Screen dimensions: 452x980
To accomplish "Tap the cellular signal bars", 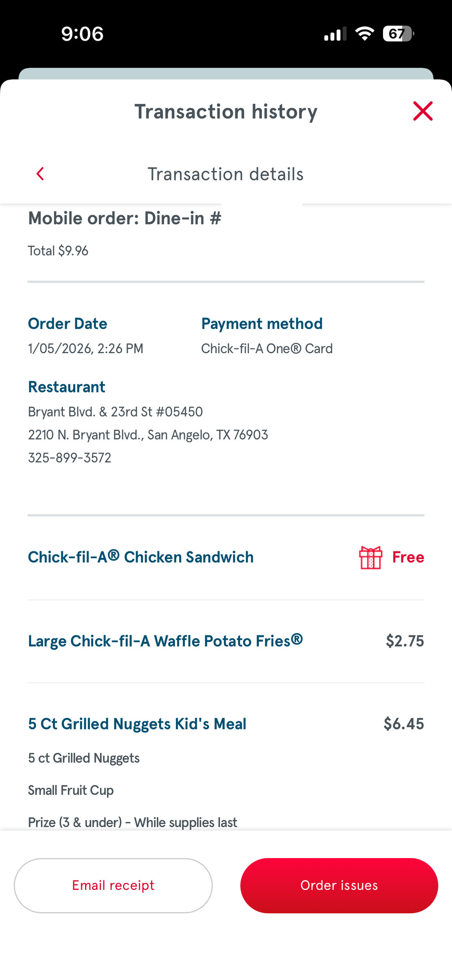I will (x=335, y=34).
